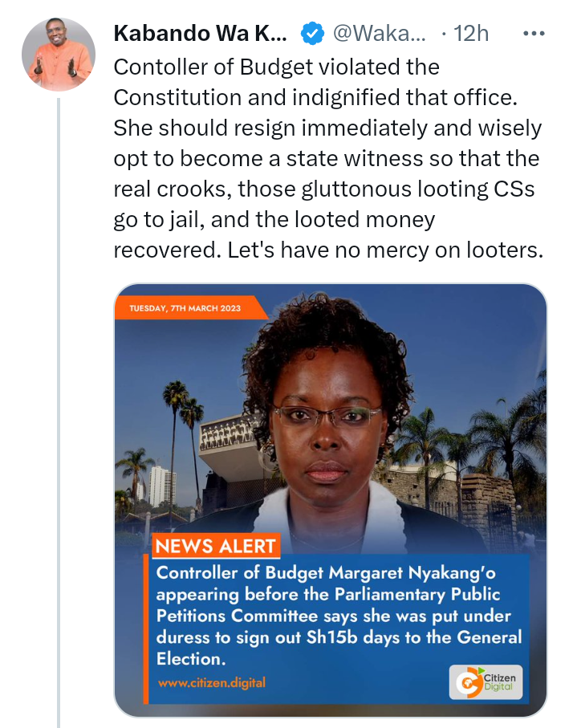Open the tweet's three-dot more options menu
573x728 pixels.
pyautogui.click(x=534, y=34)
